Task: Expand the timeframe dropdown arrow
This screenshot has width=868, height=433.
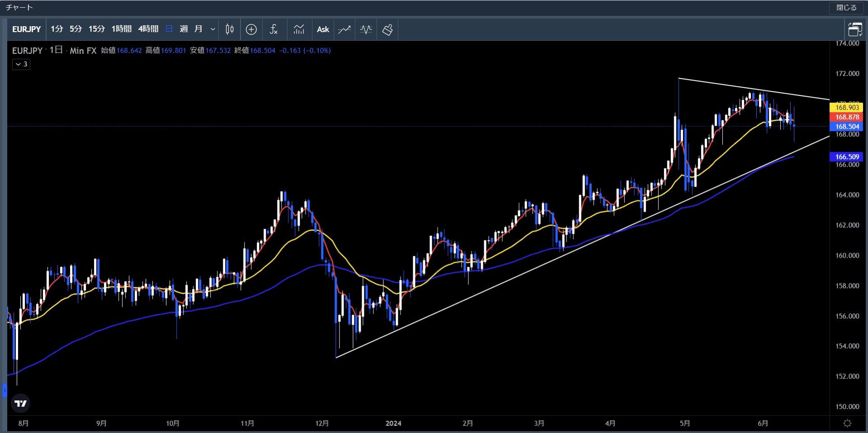Action: click(212, 29)
